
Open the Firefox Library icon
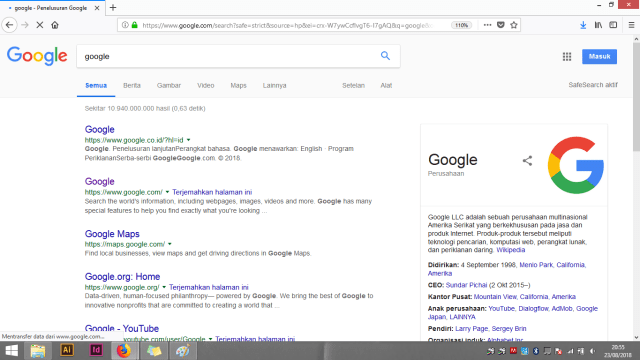(x=598, y=25)
